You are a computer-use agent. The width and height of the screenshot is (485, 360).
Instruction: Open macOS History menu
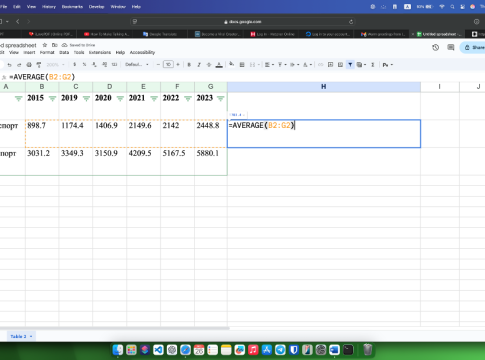click(x=49, y=7)
